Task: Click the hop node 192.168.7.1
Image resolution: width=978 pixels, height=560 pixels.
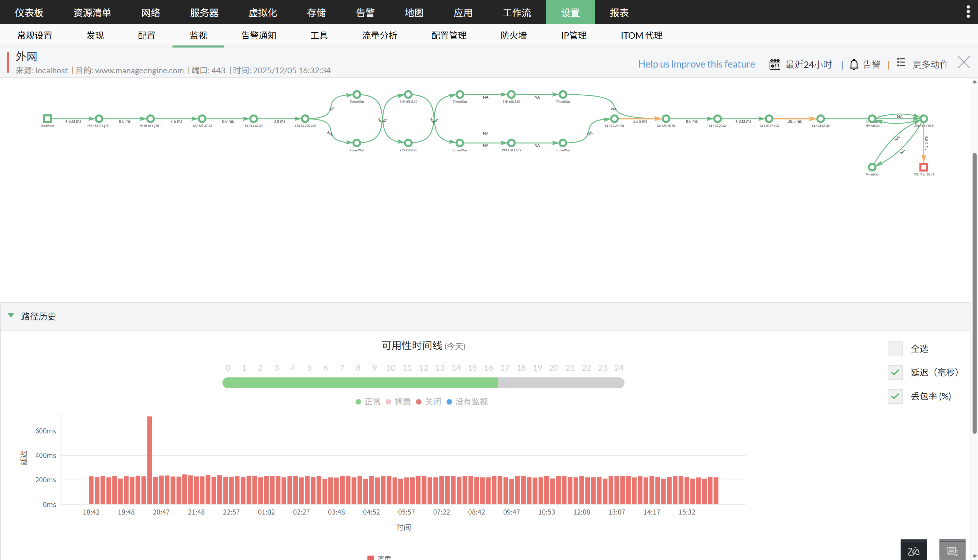Action: coord(99,118)
